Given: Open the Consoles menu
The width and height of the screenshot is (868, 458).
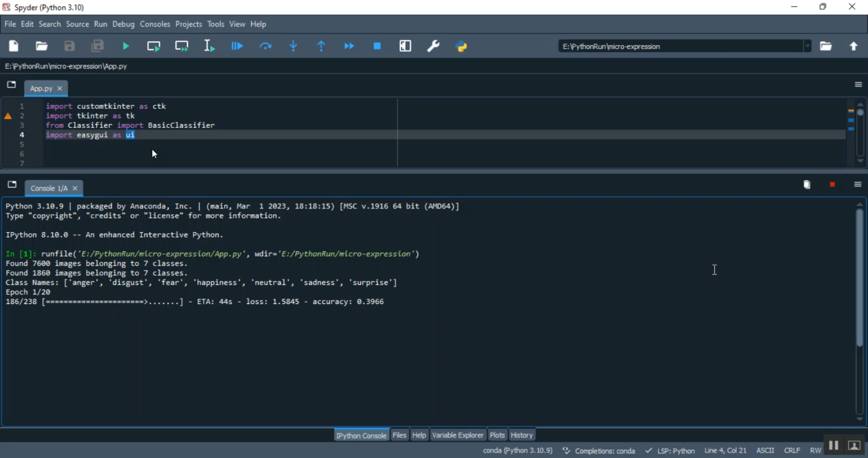Looking at the screenshot, I should coord(155,24).
